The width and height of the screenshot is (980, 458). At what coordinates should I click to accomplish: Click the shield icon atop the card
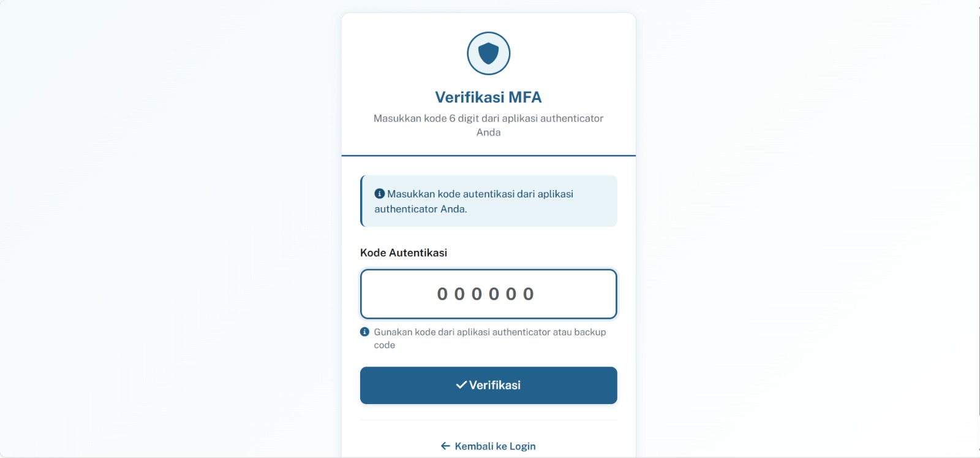click(488, 53)
